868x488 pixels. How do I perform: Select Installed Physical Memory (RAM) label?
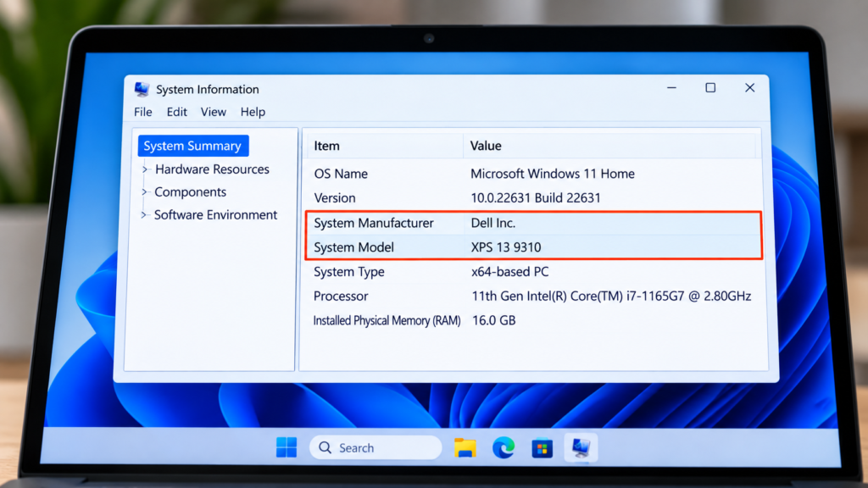387,320
